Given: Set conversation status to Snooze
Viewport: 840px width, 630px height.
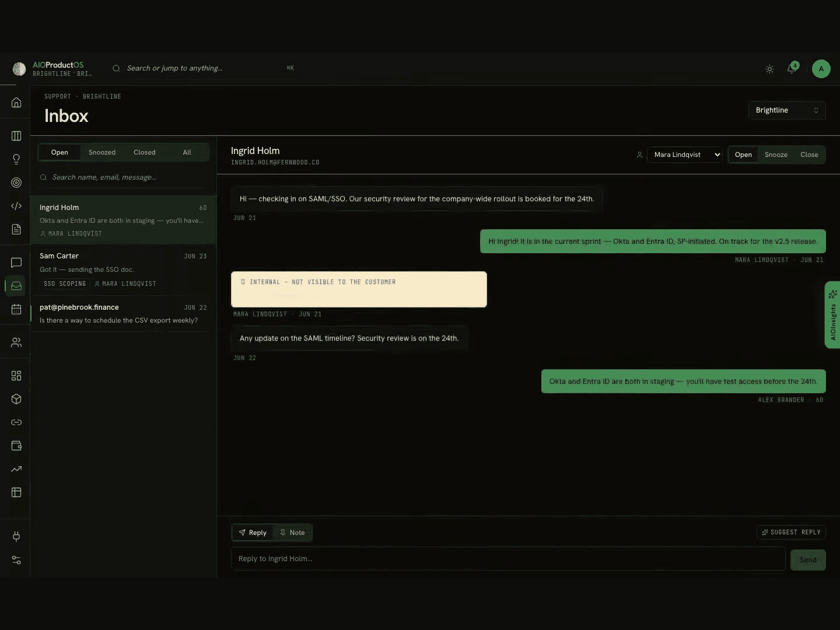Looking at the screenshot, I should pyautogui.click(x=776, y=155).
